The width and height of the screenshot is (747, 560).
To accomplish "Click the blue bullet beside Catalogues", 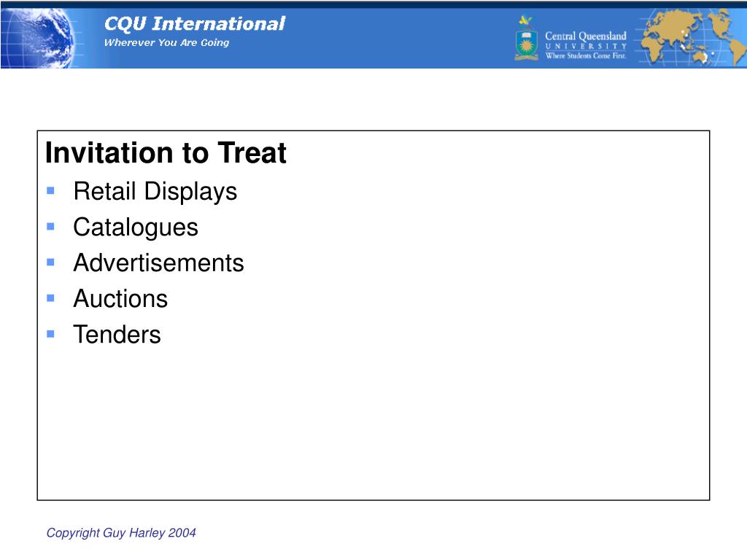I will 50,227.
